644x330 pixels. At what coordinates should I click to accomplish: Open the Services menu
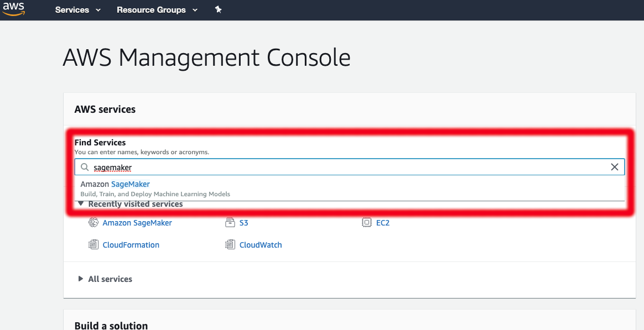77,10
